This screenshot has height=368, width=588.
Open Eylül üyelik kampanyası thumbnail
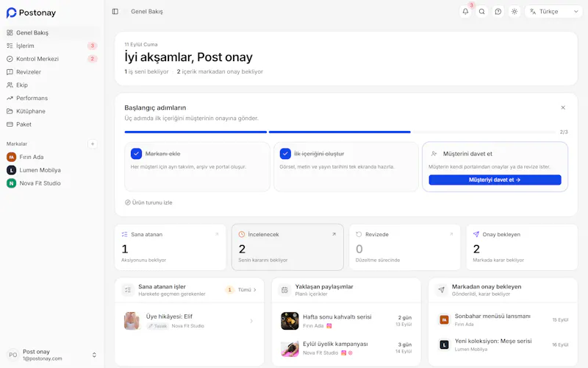coord(290,348)
